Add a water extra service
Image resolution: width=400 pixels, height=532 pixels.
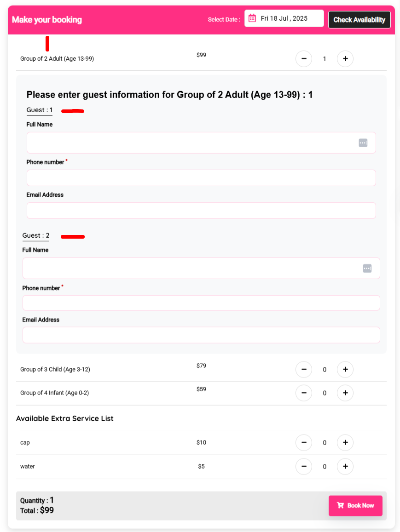pos(345,467)
